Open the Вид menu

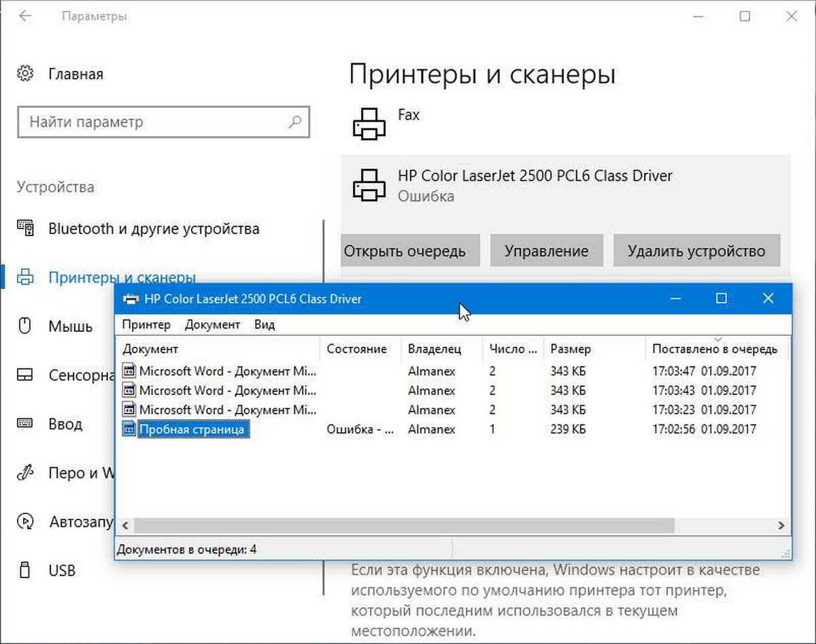click(x=264, y=324)
